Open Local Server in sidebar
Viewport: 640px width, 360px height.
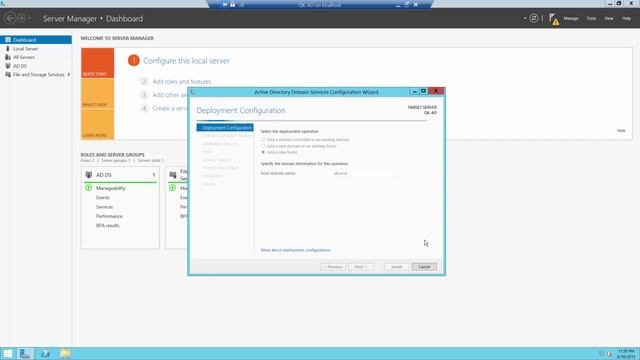25,49
